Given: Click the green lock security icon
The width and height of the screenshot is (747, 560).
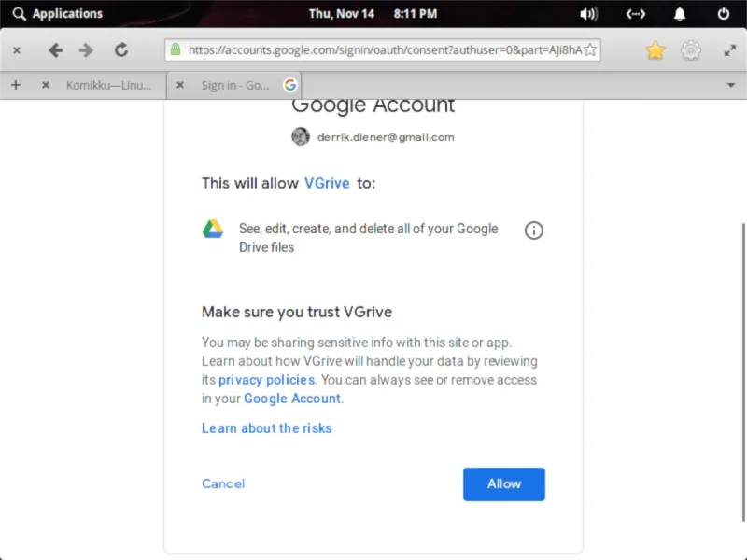Looking at the screenshot, I should (176, 49).
